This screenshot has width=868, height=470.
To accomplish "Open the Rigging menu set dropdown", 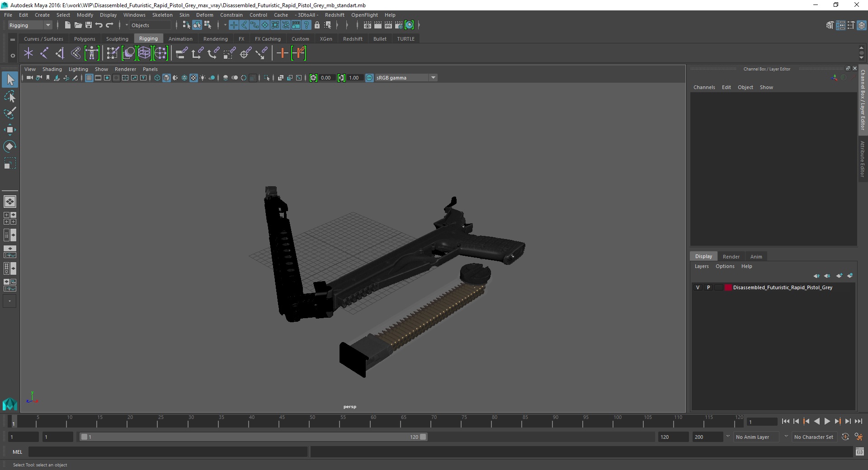I will coord(30,25).
